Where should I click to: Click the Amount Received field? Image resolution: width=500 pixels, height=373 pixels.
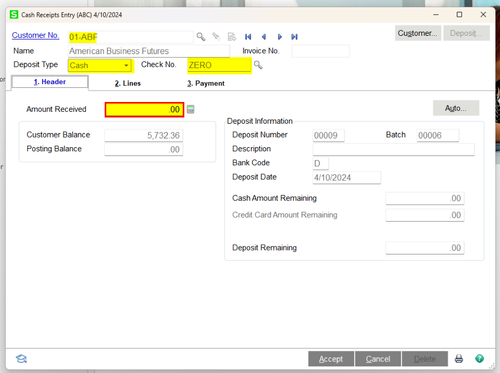tap(144, 109)
